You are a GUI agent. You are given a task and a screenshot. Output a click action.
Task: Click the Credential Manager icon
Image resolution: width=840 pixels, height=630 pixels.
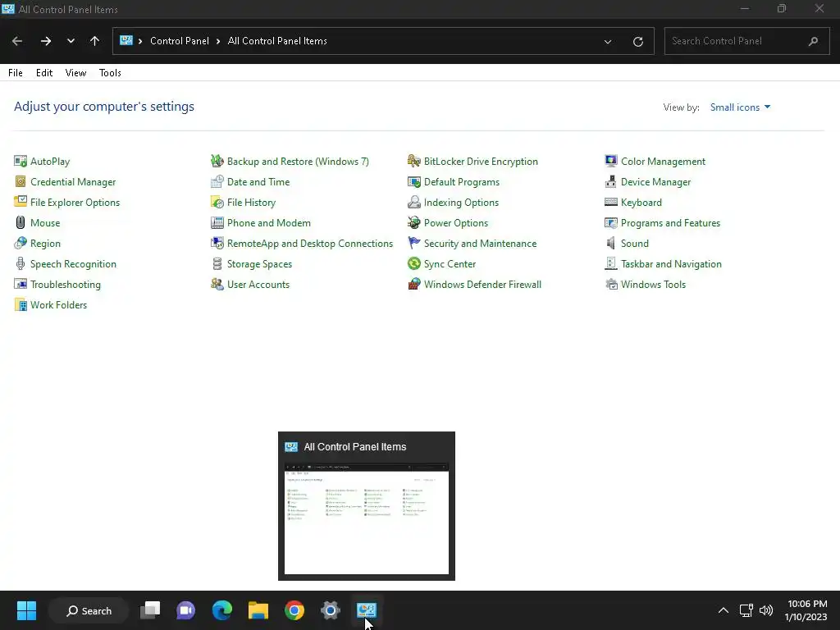(x=21, y=181)
